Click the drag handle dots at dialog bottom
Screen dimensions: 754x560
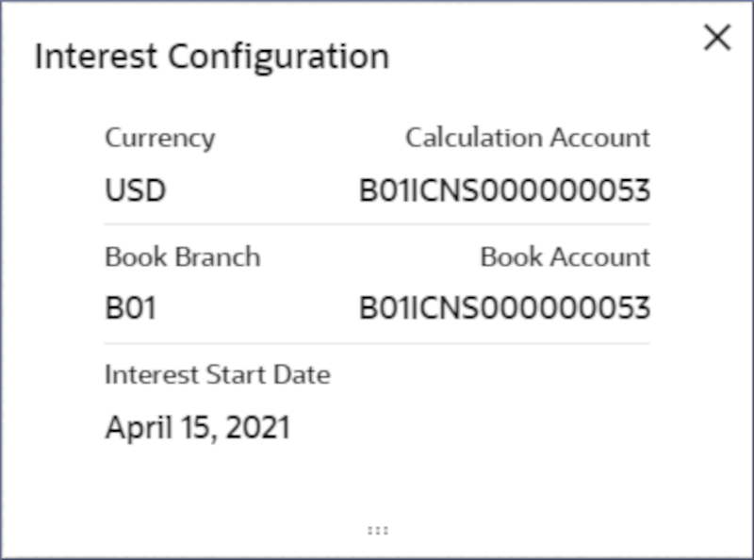377,531
